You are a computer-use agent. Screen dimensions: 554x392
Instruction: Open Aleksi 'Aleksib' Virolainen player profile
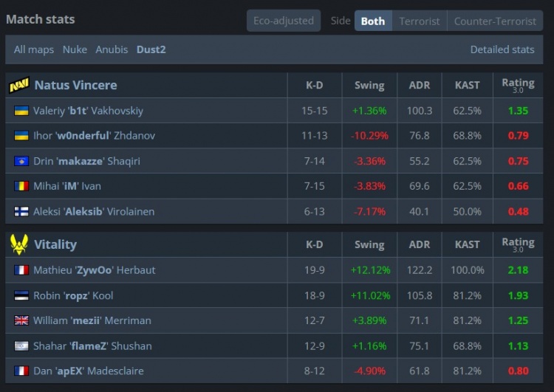pyautogui.click(x=94, y=212)
